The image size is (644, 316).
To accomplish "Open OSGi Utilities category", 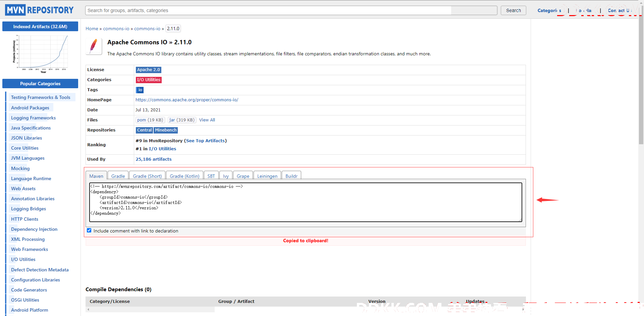I will (25, 300).
